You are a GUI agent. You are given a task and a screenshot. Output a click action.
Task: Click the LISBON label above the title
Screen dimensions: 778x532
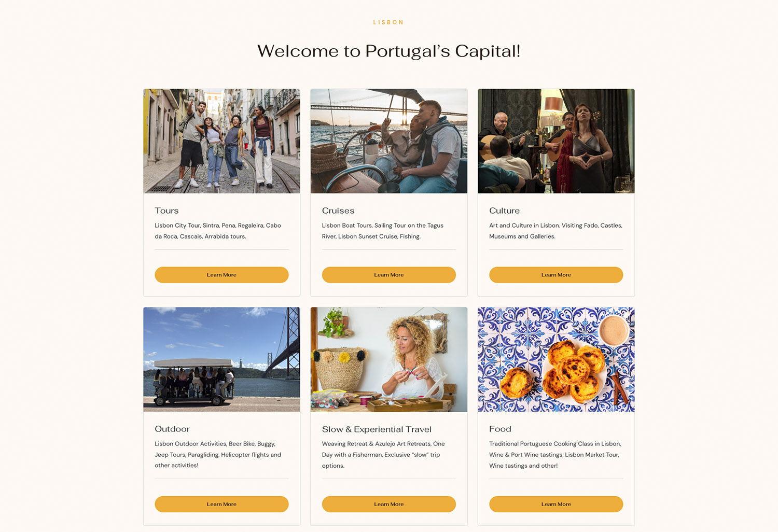pos(388,22)
